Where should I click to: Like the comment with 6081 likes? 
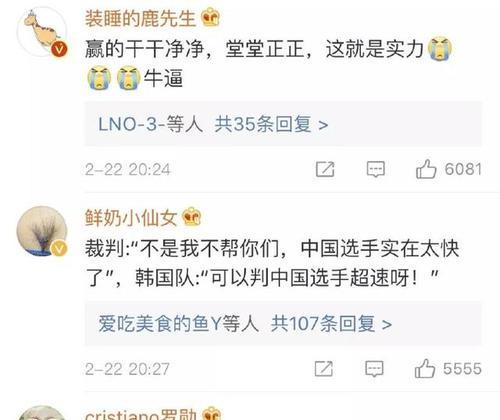(426, 169)
